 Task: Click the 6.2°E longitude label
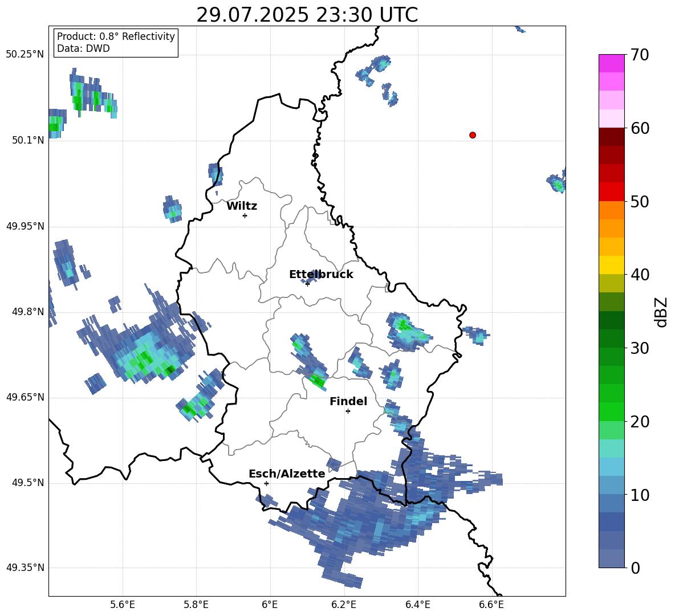click(344, 605)
